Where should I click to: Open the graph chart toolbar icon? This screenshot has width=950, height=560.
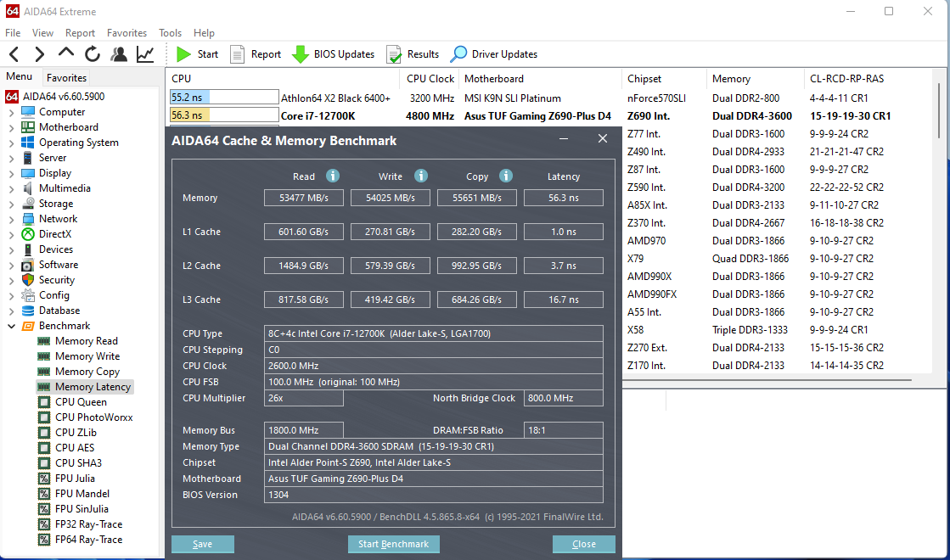pos(145,54)
